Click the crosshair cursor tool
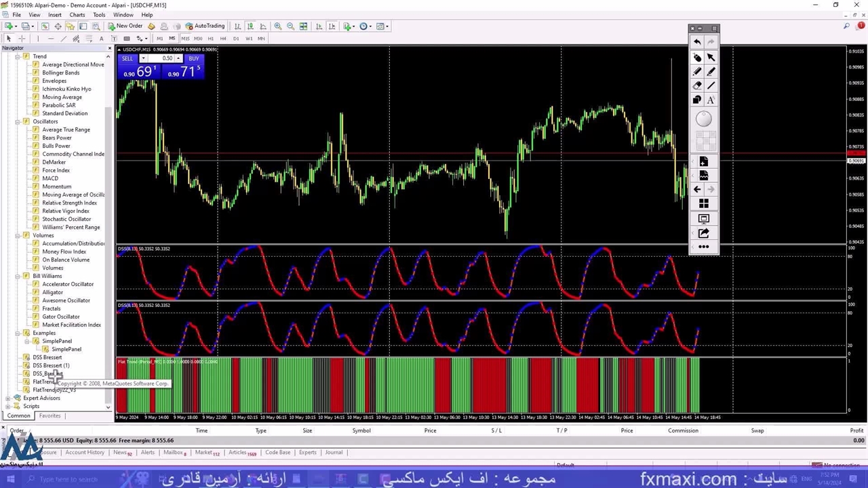 tap(22, 39)
